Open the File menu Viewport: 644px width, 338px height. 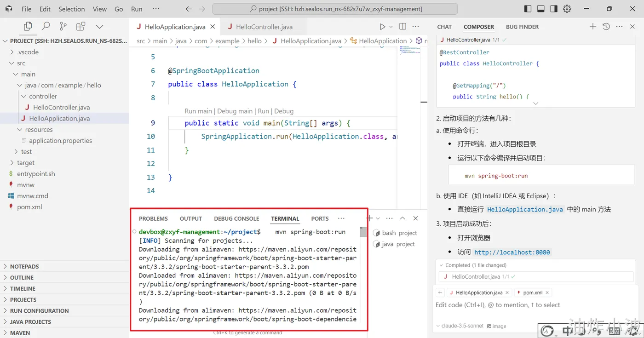click(27, 9)
